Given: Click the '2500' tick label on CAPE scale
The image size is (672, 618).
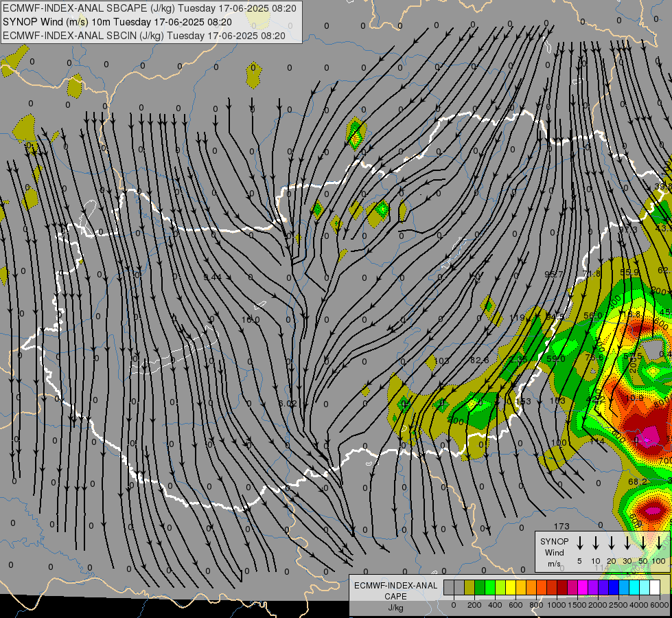Looking at the screenshot, I should pos(618,605).
